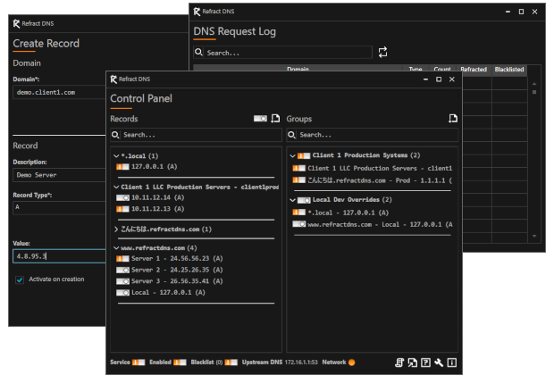Click the DNS Request Log search field
The height and width of the screenshot is (392, 554).
[282, 53]
